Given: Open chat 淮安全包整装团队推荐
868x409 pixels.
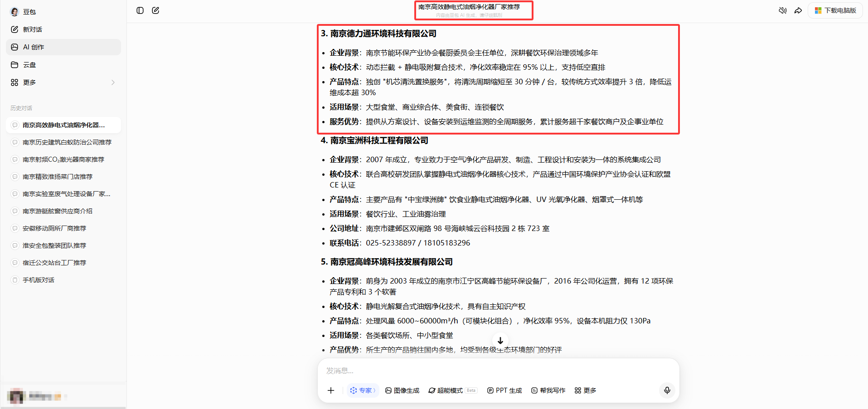Looking at the screenshot, I should point(63,245).
